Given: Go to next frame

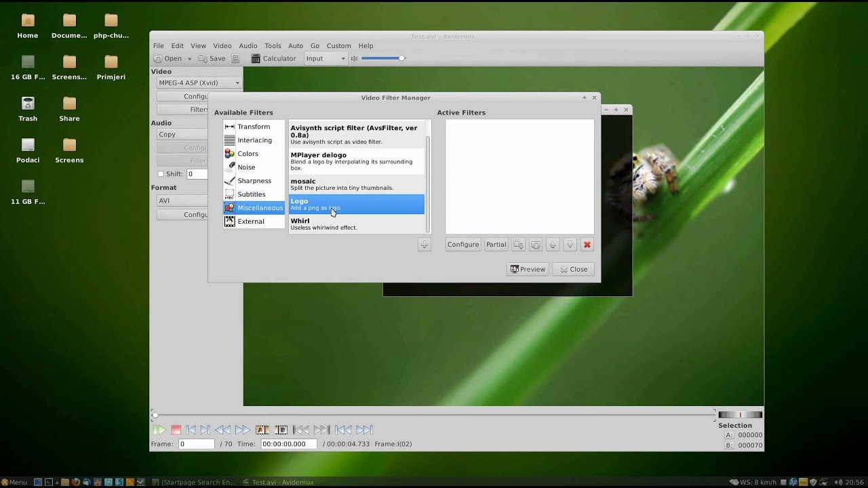Looking at the screenshot, I should click(x=205, y=430).
